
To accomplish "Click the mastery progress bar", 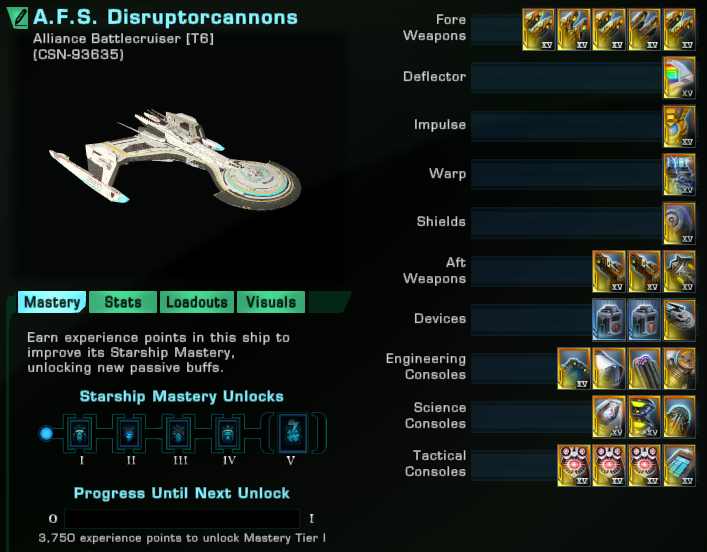I will click(182, 519).
